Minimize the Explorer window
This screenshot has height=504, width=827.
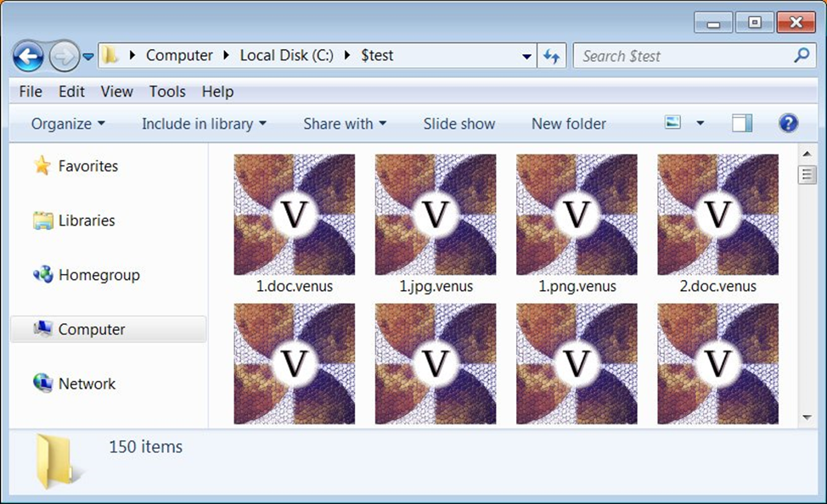point(713,23)
